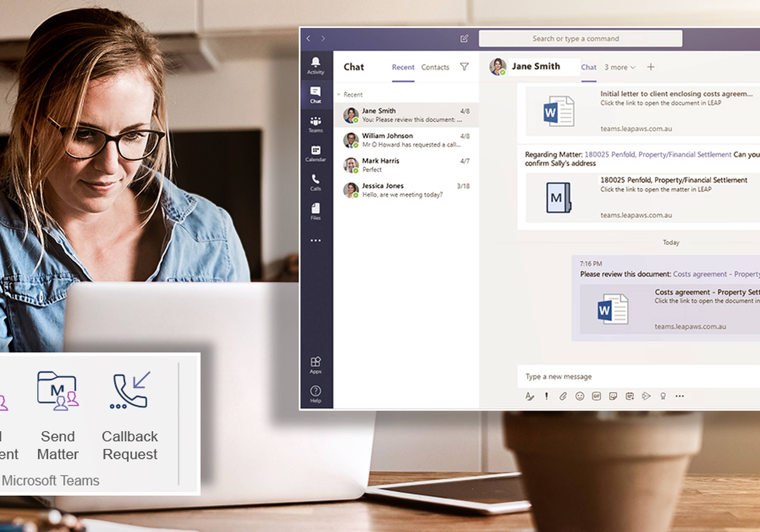Click the "Microsoft Teams" group label

pyautogui.click(x=51, y=480)
